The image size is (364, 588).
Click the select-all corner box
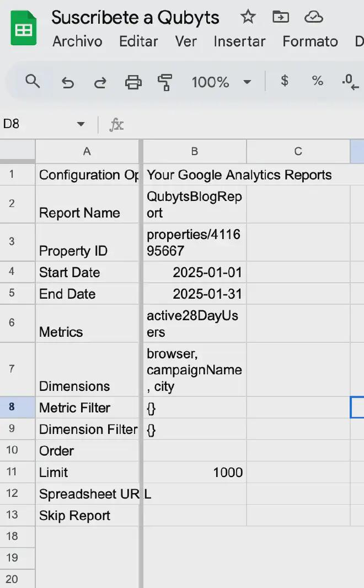click(18, 151)
